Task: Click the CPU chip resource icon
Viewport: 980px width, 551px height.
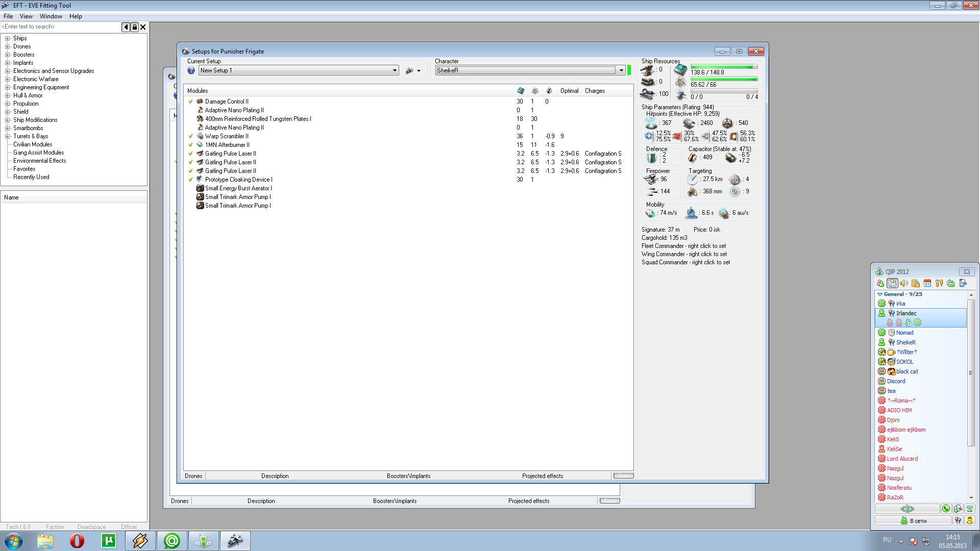Action: tap(680, 69)
